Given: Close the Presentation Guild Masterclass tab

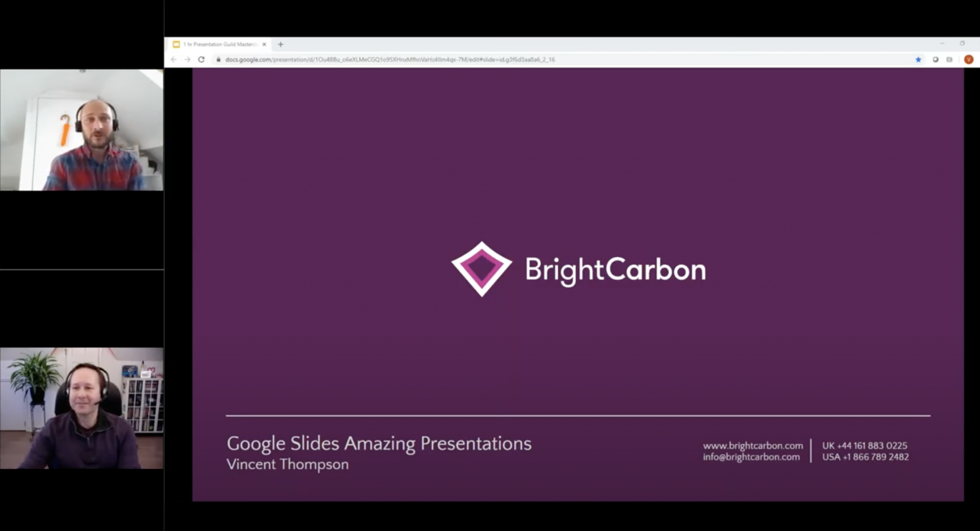Looking at the screenshot, I should [x=264, y=44].
